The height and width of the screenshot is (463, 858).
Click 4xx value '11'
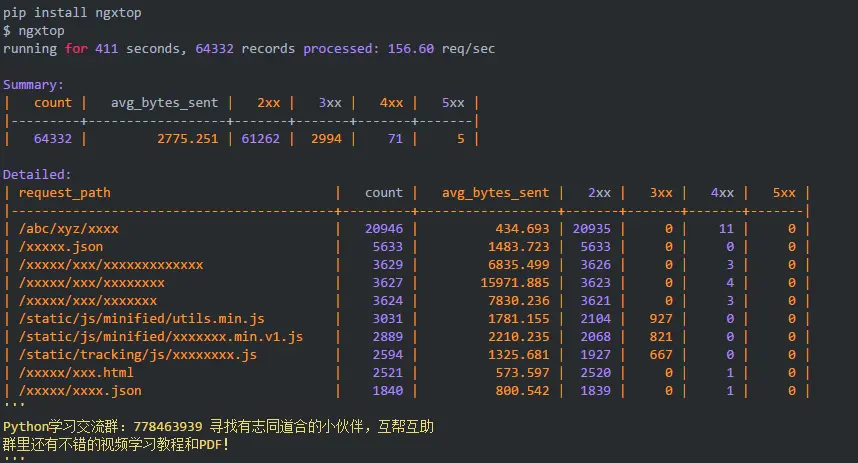coord(726,229)
